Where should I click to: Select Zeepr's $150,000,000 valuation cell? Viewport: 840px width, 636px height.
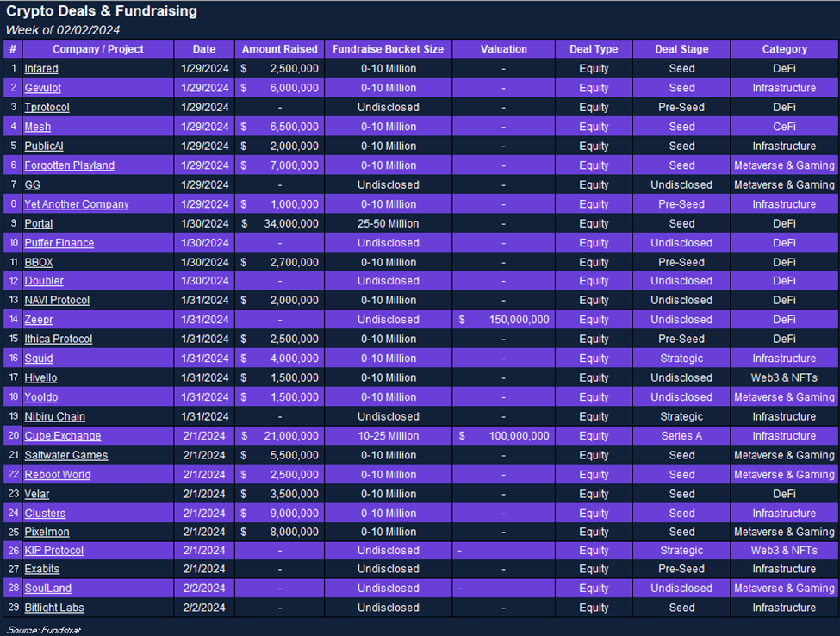(503, 320)
